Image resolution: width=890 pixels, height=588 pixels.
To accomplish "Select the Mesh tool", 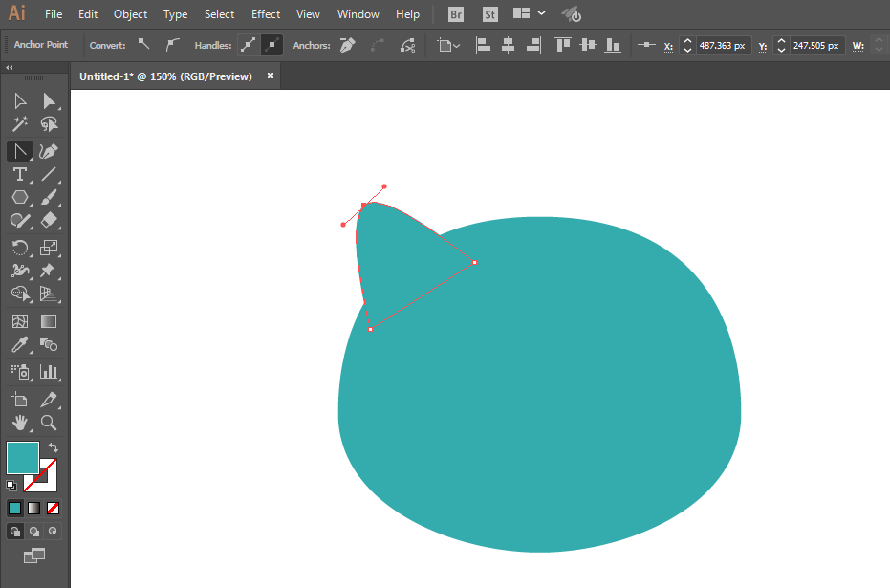I will coord(20,321).
